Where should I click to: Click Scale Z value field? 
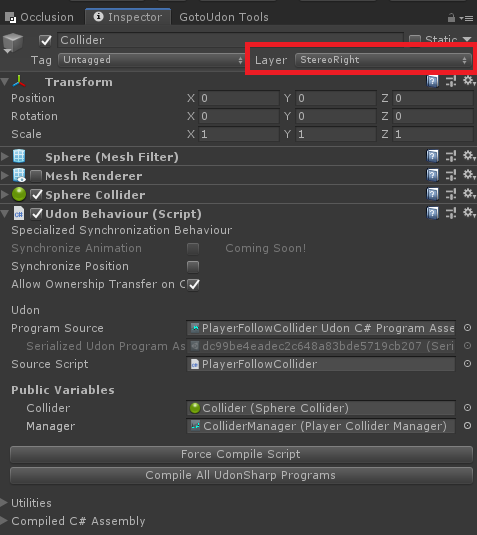(433, 134)
